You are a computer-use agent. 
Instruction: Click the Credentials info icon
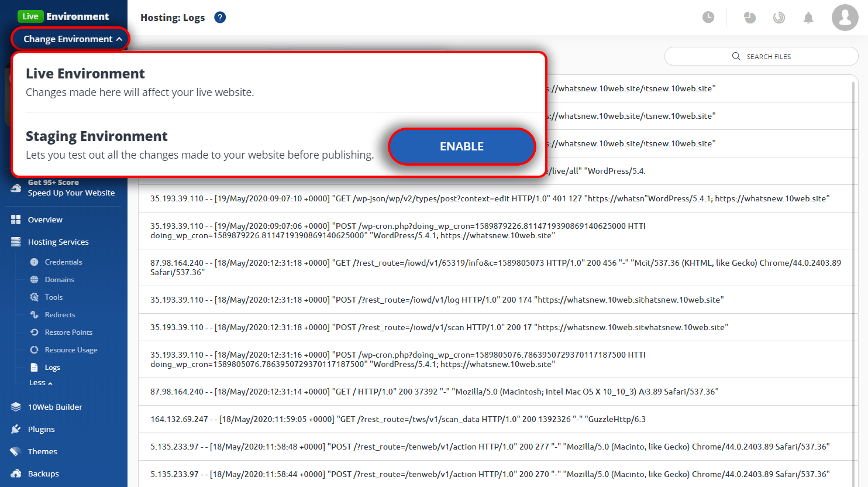point(34,262)
